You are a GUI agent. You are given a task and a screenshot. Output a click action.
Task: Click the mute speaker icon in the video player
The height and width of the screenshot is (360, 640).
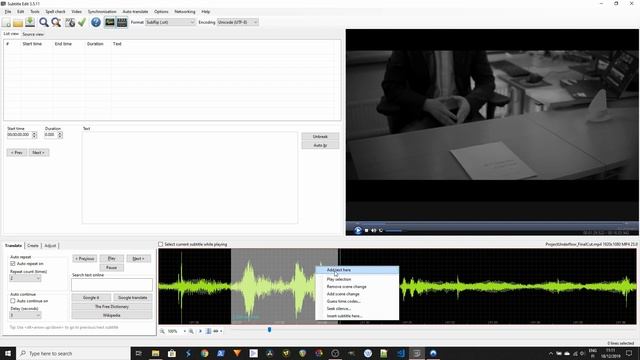point(373,231)
